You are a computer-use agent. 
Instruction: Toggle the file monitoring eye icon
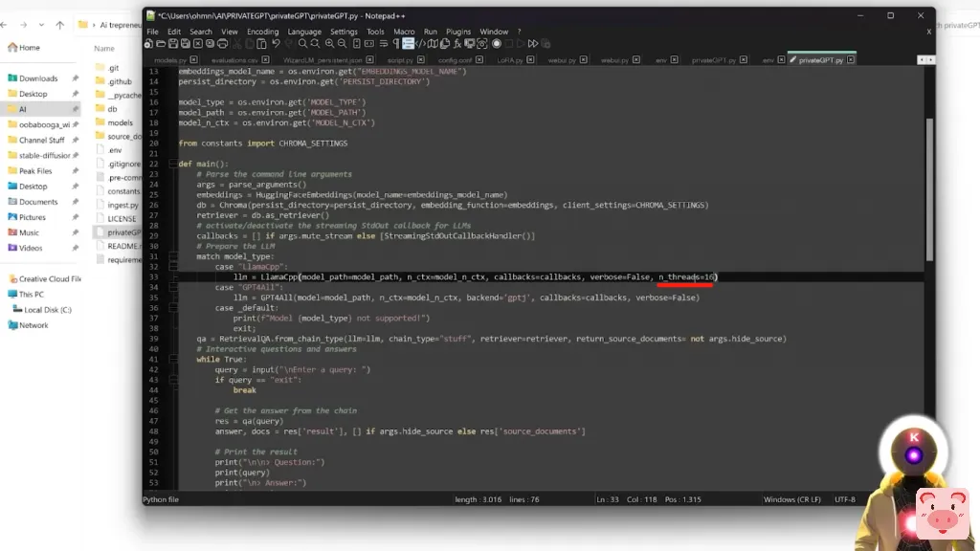[482, 44]
